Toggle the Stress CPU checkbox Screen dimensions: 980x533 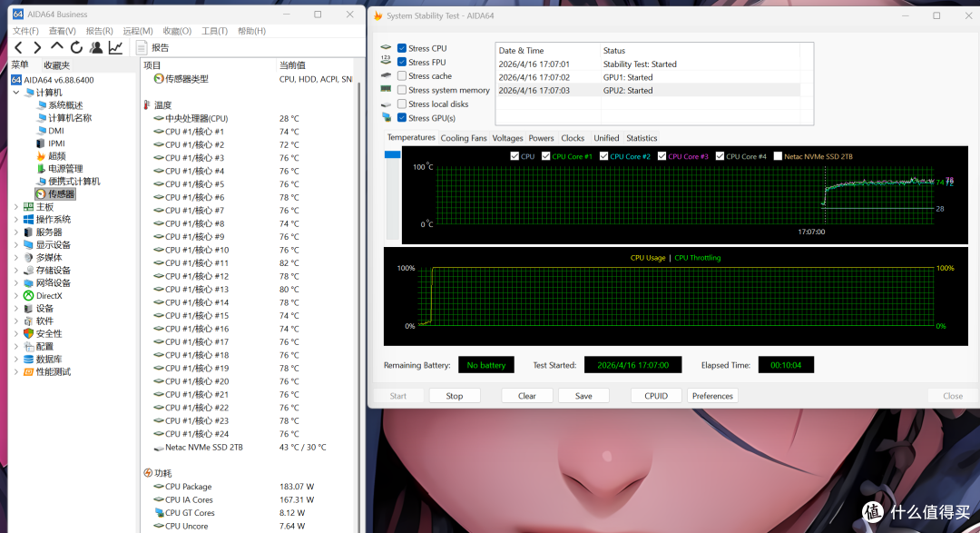tap(402, 48)
